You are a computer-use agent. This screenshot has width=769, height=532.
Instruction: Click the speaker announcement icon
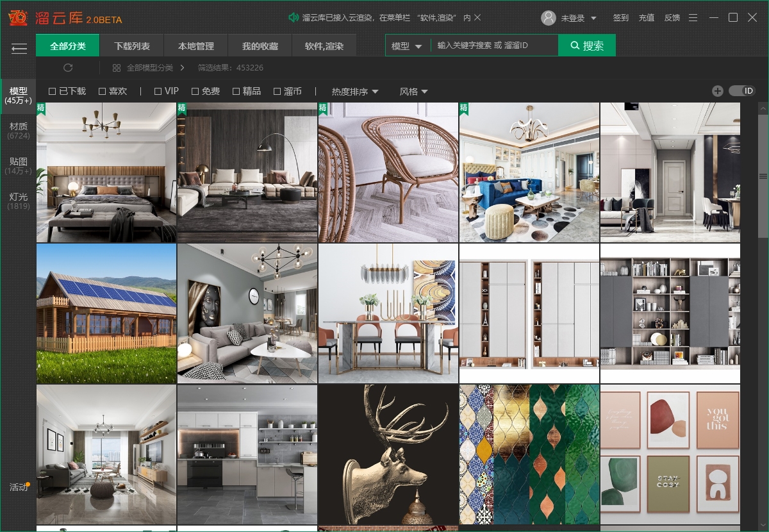[x=294, y=17]
